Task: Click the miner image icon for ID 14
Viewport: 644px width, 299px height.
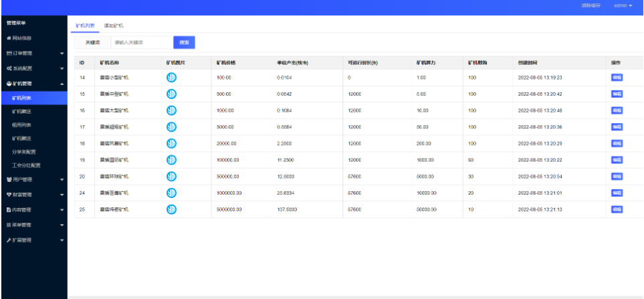Action: (x=171, y=78)
